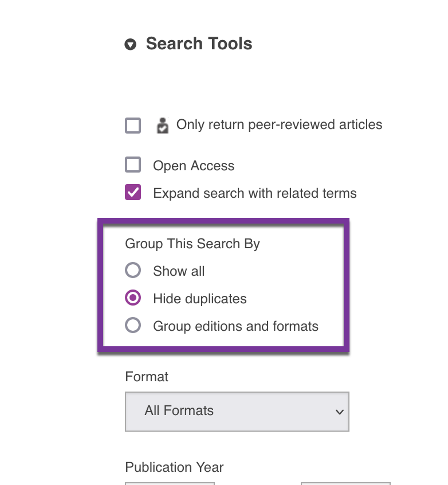Click the "Search Tools" heading
This screenshot has height=485, width=448.
pyautogui.click(x=199, y=44)
